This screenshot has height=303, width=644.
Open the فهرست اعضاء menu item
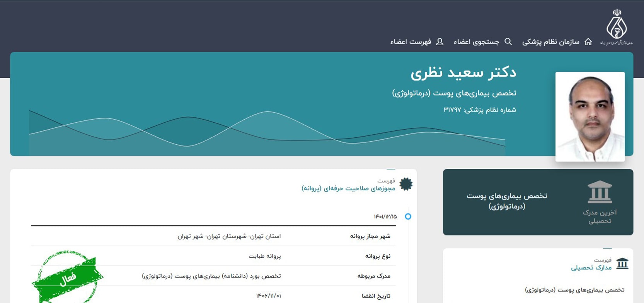pos(411,41)
